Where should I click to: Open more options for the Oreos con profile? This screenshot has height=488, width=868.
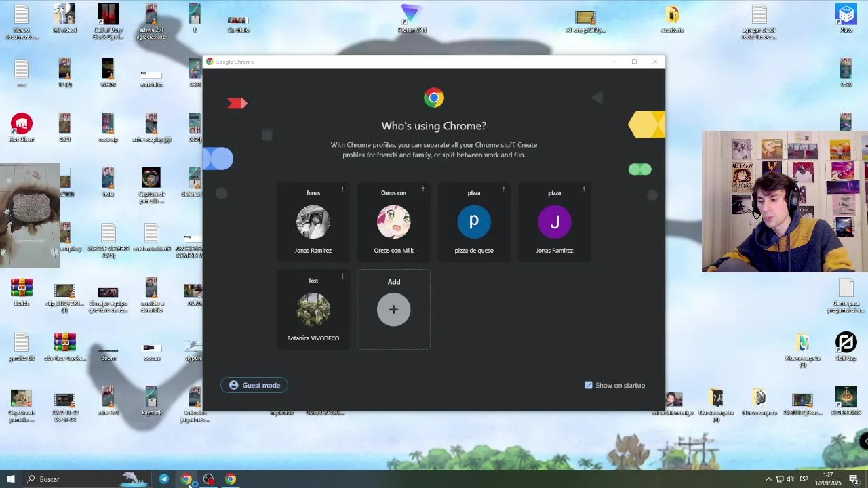point(423,189)
